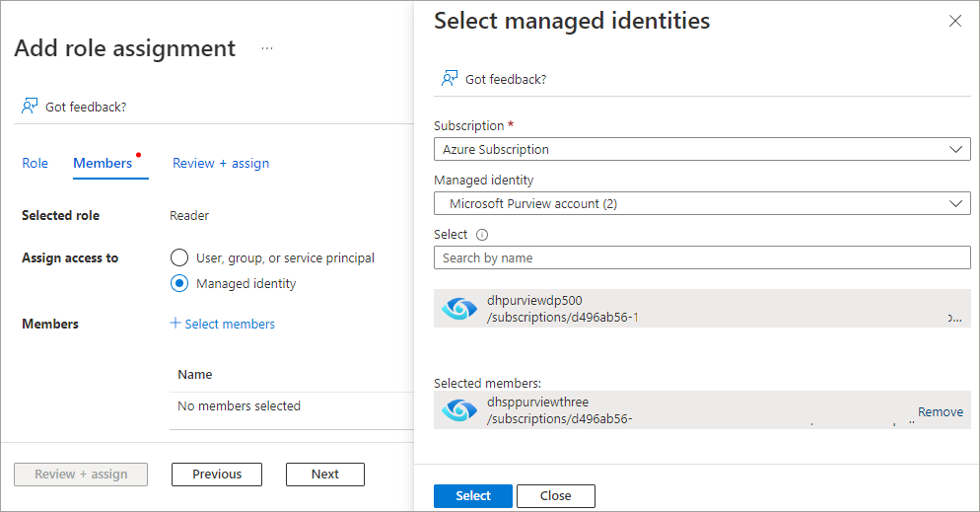Image resolution: width=980 pixels, height=512 pixels.
Task: Click the feedback icon in Select managed identities panel
Action: tap(449, 79)
